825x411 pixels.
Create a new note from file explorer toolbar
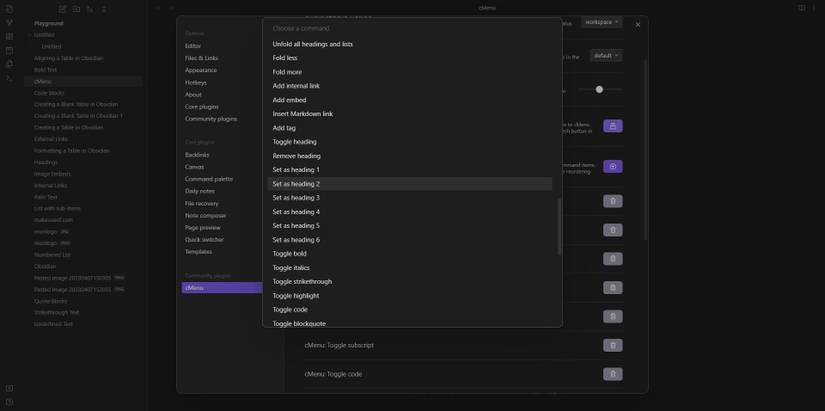(63, 9)
